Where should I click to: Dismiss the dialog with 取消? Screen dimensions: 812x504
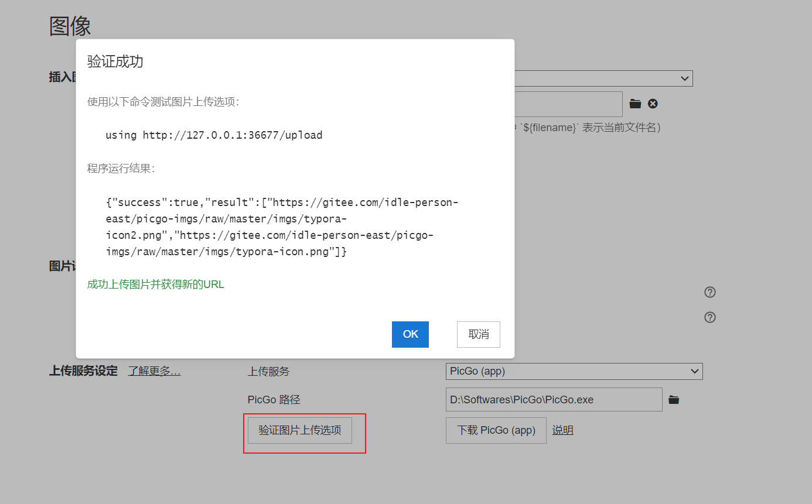[x=478, y=334]
